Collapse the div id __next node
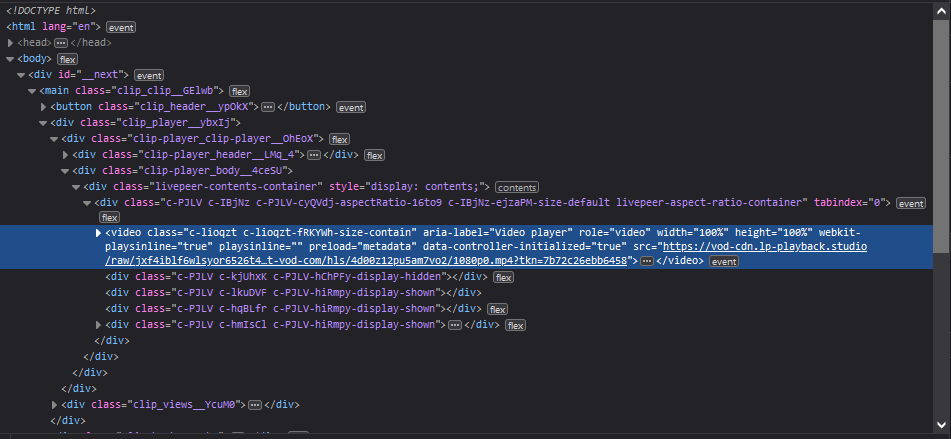Screen dimensions: 951x439 pyautogui.click(x=21, y=75)
